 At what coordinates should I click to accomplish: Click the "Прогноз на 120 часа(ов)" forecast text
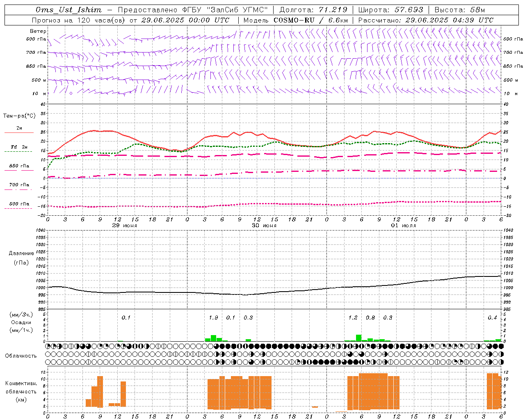click(x=79, y=20)
